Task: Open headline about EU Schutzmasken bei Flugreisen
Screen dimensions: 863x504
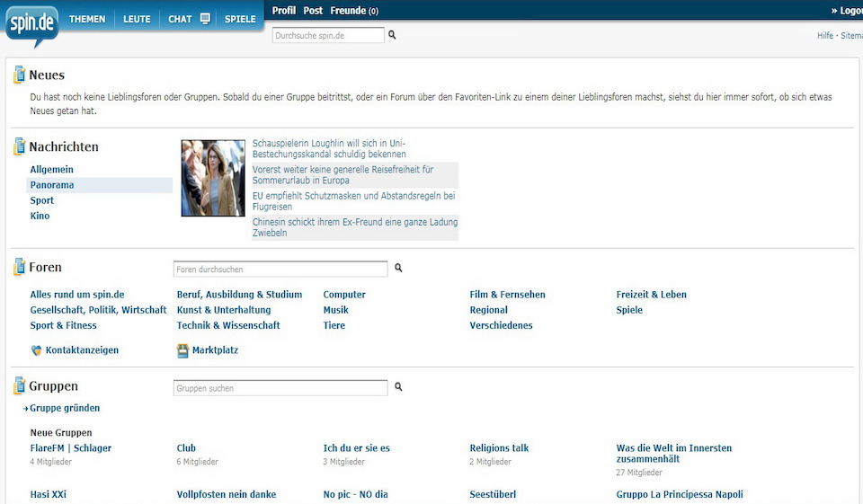Action: point(354,201)
